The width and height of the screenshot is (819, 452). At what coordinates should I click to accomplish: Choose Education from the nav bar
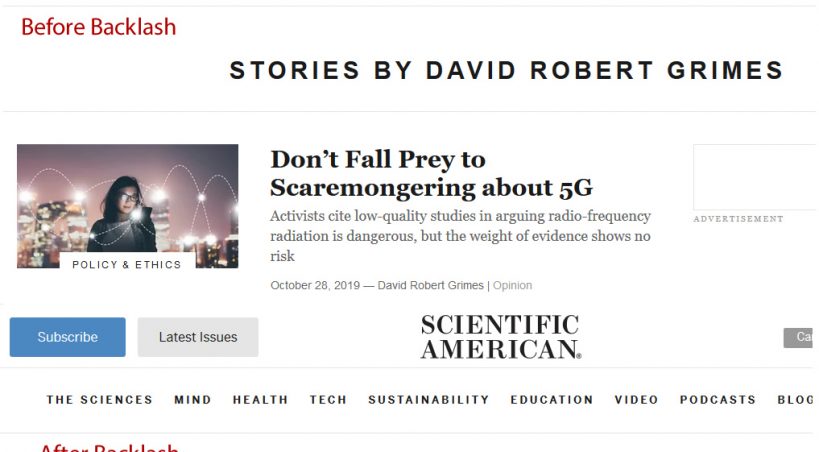click(552, 400)
